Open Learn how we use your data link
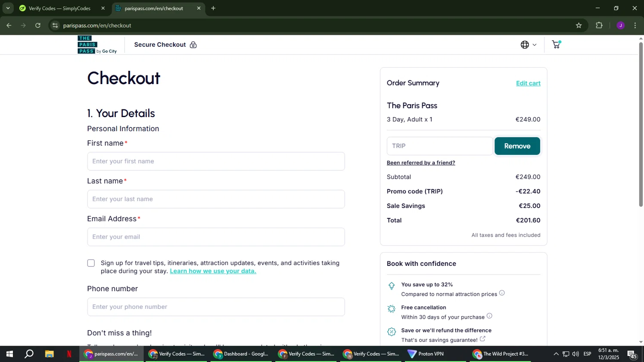644x362 pixels. tap(213, 271)
